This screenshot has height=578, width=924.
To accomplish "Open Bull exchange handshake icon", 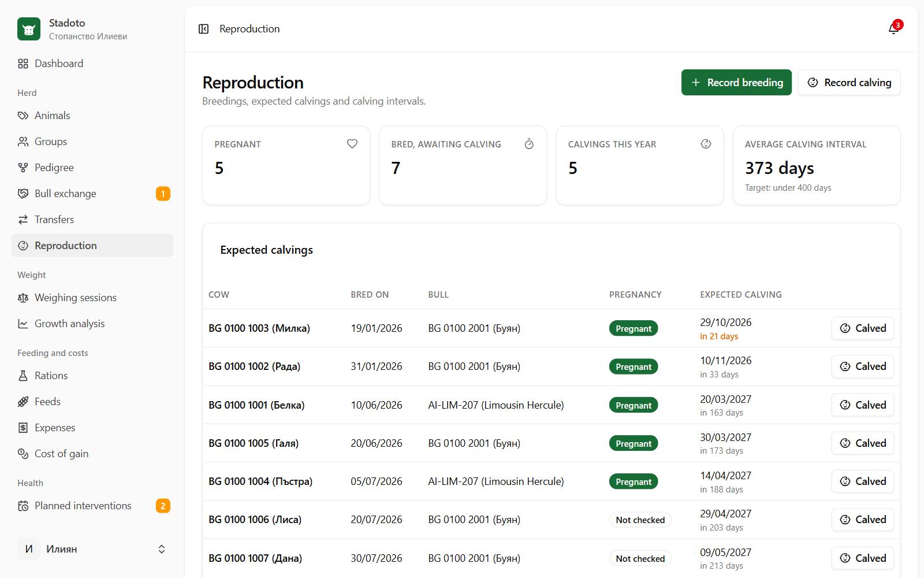I will tap(23, 194).
